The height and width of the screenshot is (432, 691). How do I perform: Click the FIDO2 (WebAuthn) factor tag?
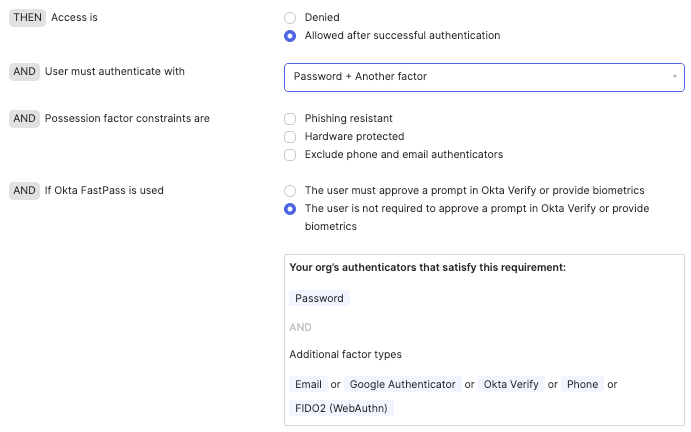point(340,408)
